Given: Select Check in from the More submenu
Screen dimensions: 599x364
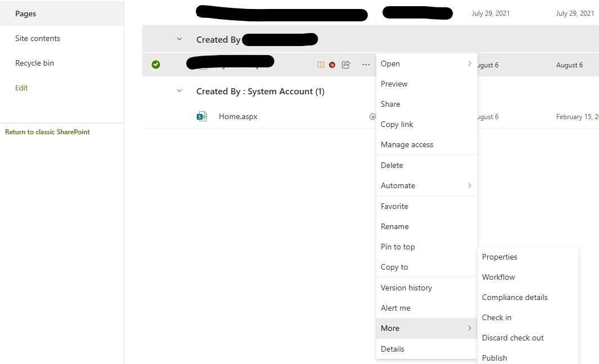Looking at the screenshot, I should [497, 317].
